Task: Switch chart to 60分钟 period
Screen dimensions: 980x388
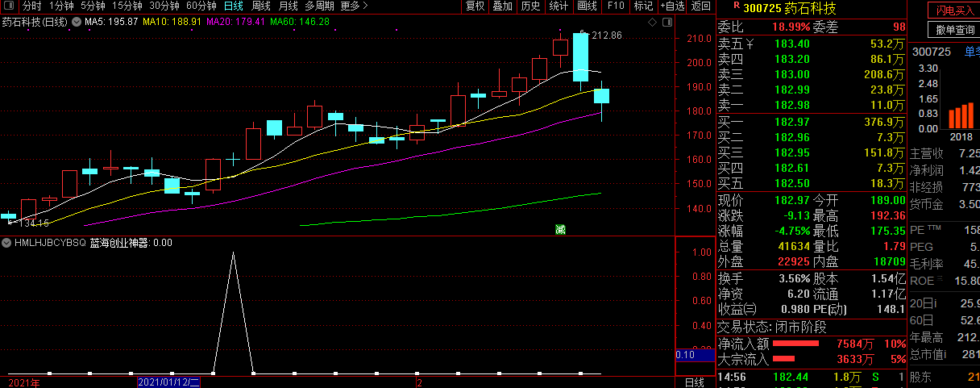Action: [201, 6]
